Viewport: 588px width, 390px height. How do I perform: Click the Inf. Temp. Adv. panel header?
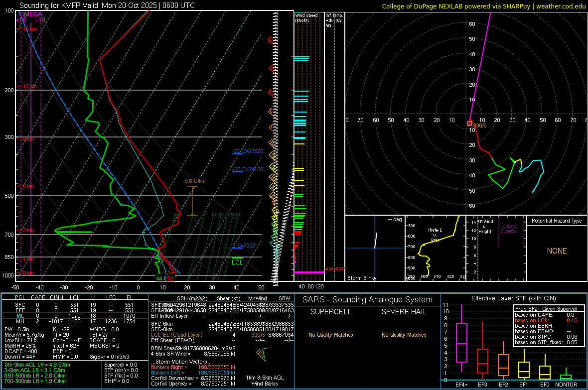pyautogui.click(x=334, y=20)
